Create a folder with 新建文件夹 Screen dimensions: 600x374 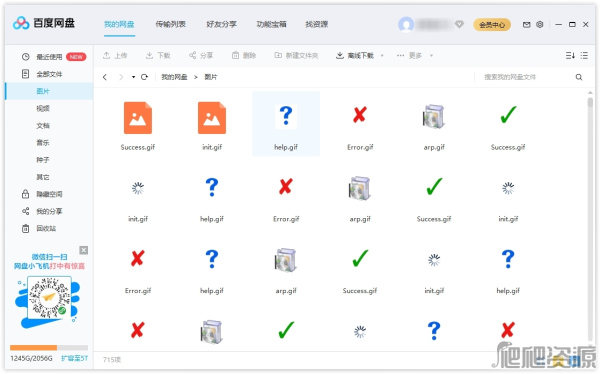297,56
